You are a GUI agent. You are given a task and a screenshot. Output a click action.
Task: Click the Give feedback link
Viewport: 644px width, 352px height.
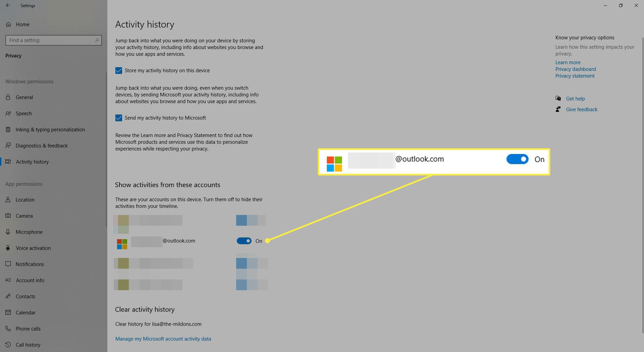point(582,109)
